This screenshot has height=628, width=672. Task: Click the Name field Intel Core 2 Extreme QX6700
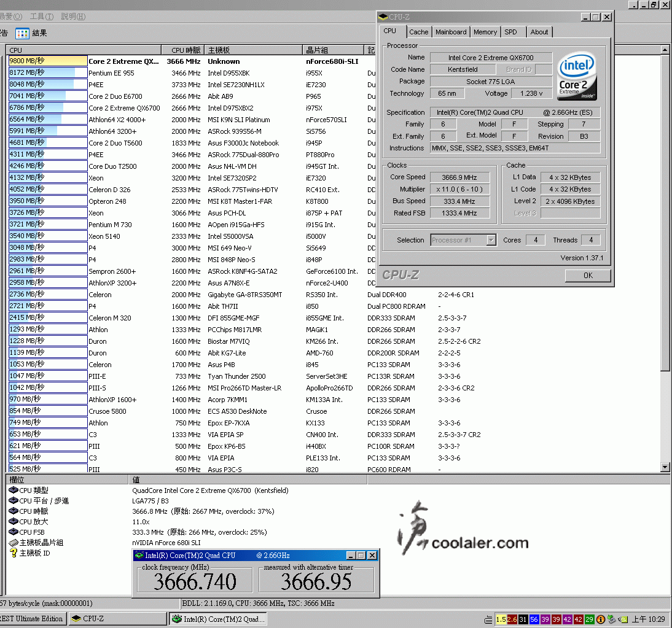point(491,58)
